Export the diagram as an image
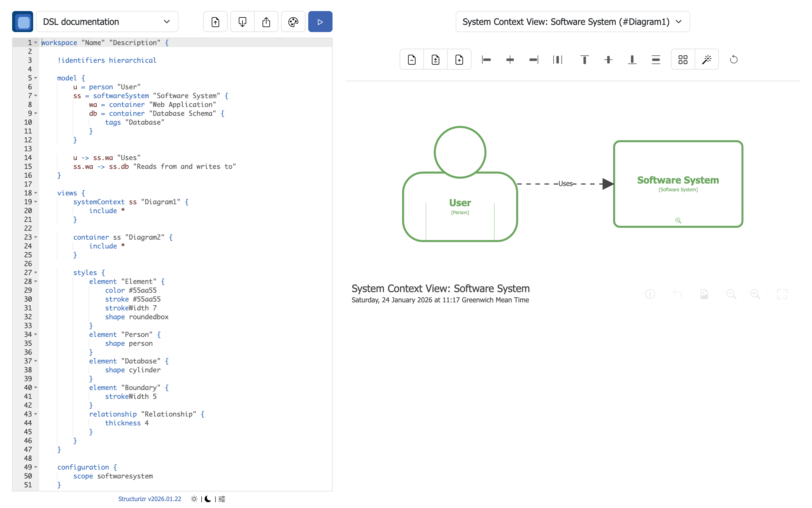Screen dimensions: 812x508 tap(704, 294)
